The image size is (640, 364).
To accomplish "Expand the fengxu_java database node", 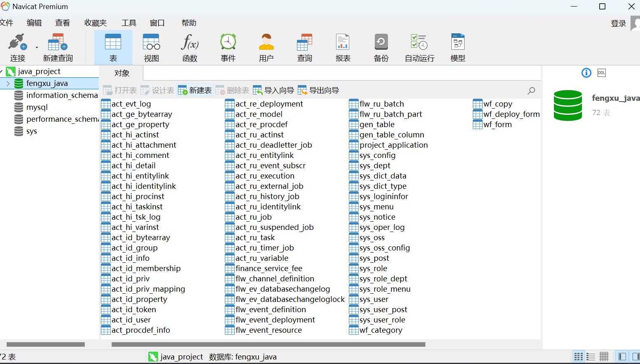I will [8, 83].
